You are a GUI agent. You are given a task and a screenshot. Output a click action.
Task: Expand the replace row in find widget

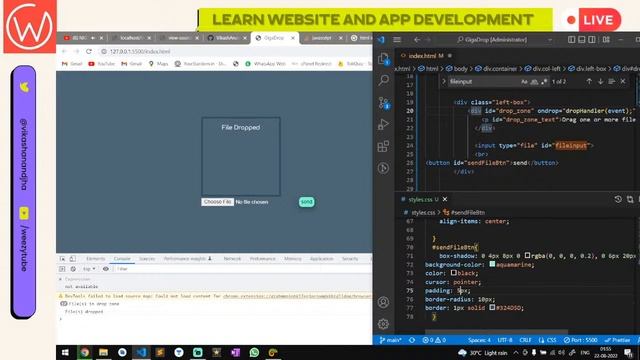(x=444, y=82)
